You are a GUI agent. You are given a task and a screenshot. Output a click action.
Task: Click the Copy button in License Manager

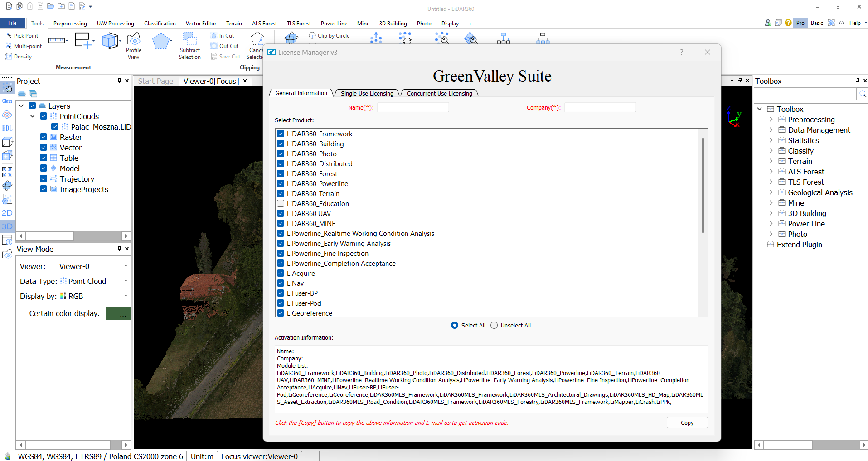pos(687,423)
